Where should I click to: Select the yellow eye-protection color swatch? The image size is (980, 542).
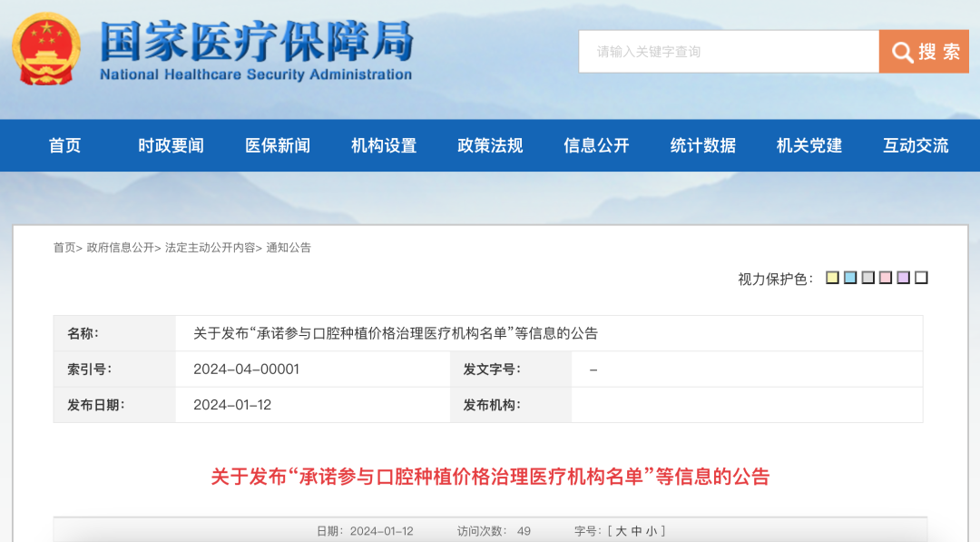pos(832,278)
